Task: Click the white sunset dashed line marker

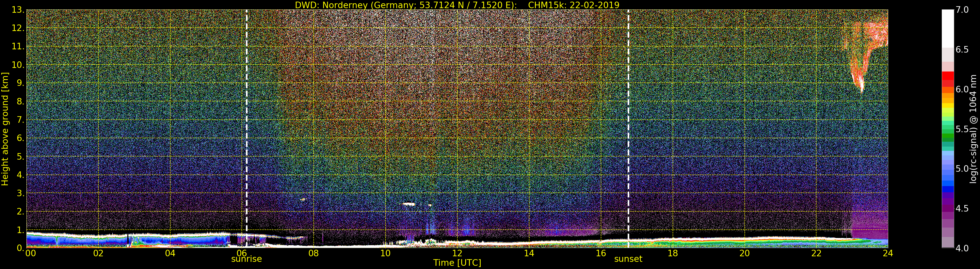Action: (x=628, y=129)
